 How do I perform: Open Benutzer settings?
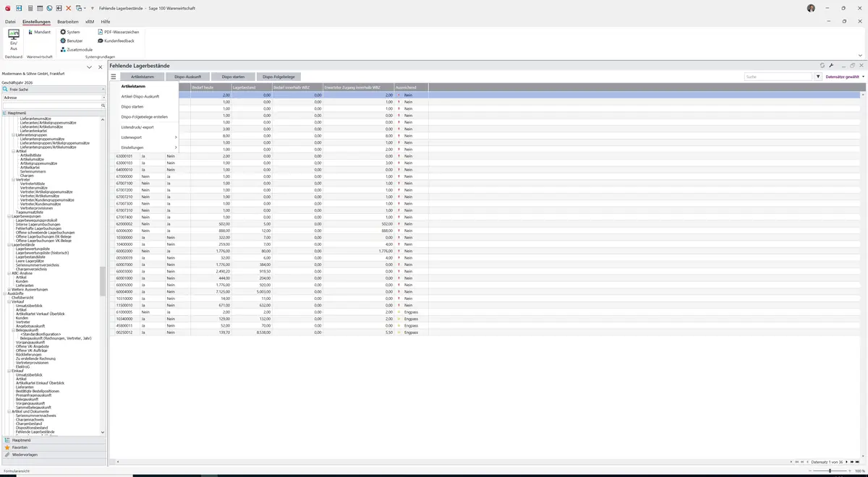pyautogui.click(x=72, y=40)
